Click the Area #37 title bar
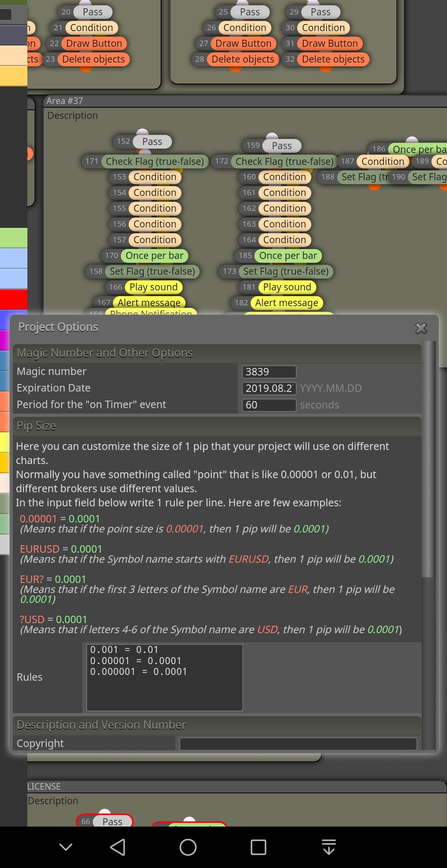Image resolution: width=447 pixels, height=868 pixels. 245,101
